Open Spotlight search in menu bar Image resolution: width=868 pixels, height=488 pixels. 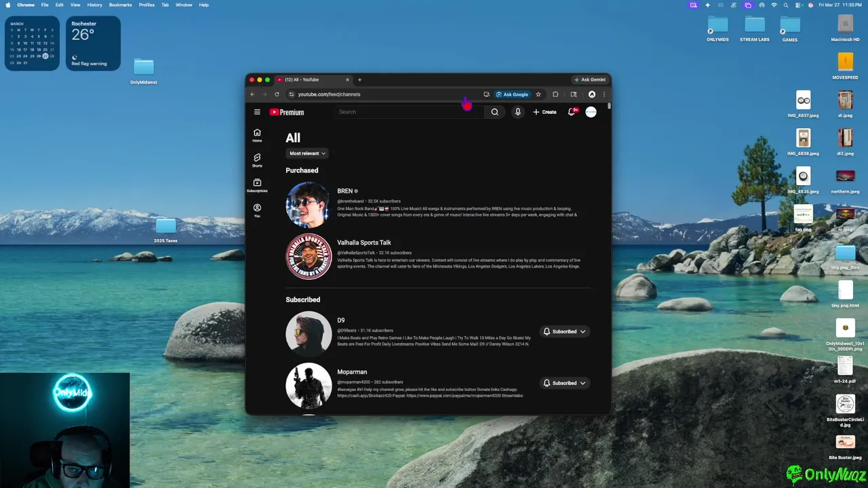pos(786,5)
